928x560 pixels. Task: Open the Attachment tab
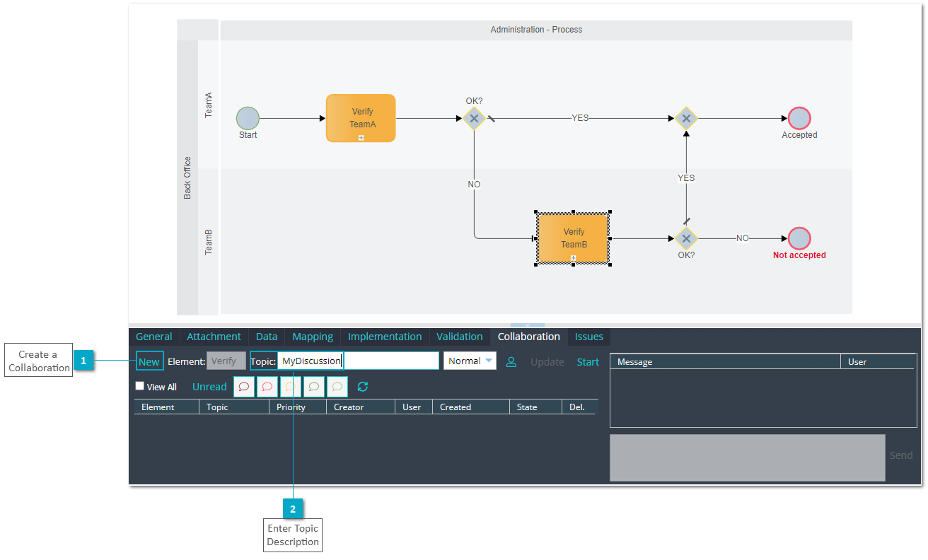pyautogui.click(x=214, y=337)
